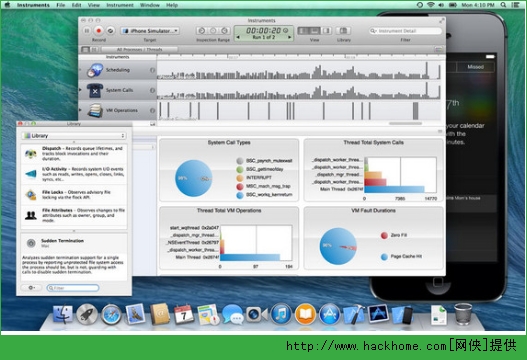
Task: Open the File menu
Action: (60, 5)
